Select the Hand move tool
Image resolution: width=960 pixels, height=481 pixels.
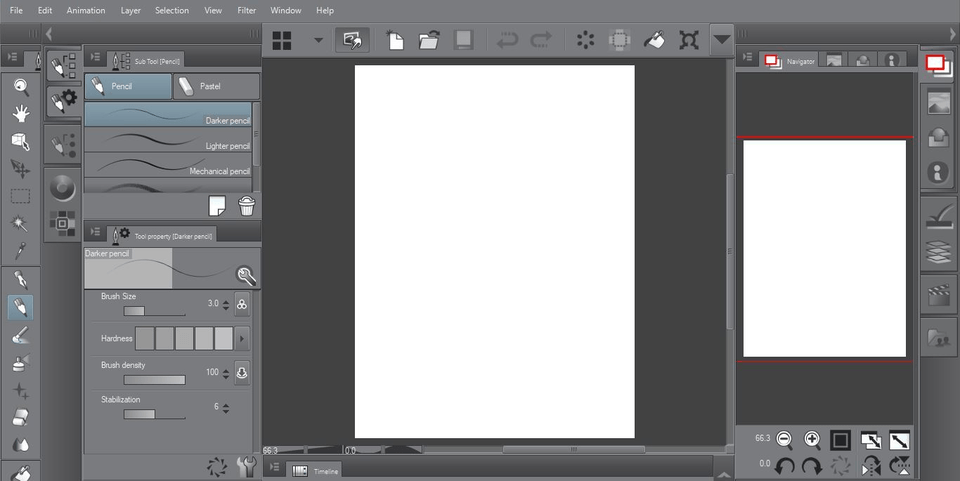pos(21,114)
